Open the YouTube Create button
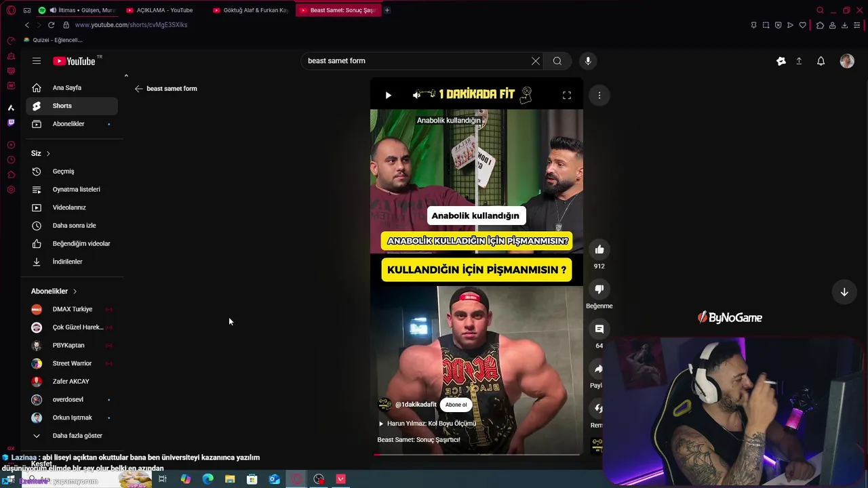 click(x=781, y=61)
